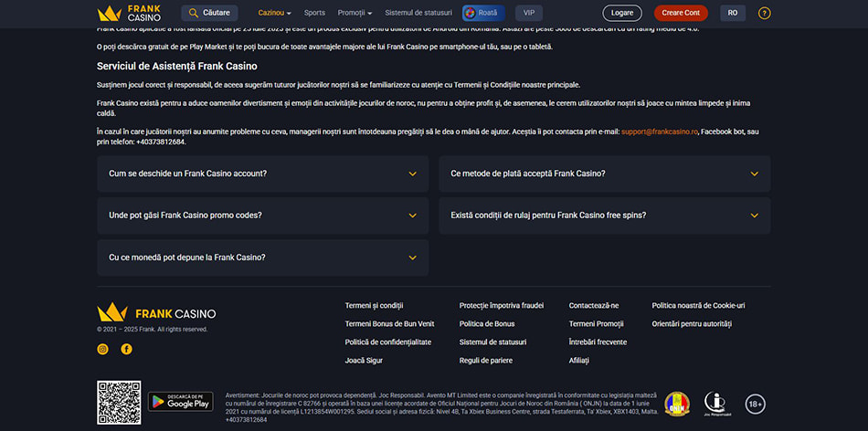The image size is (868, 431).
Task: Open Reguli de pariere link
Action: click(486, 360)
